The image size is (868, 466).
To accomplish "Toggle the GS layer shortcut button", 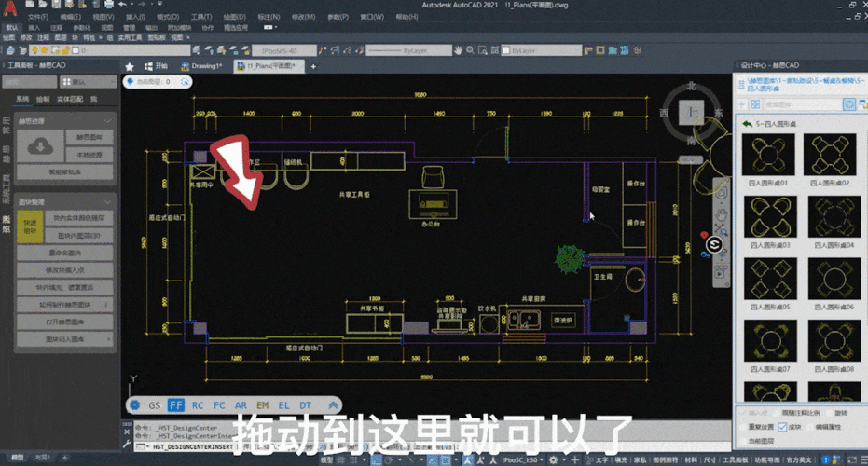I will coord(155,405).
